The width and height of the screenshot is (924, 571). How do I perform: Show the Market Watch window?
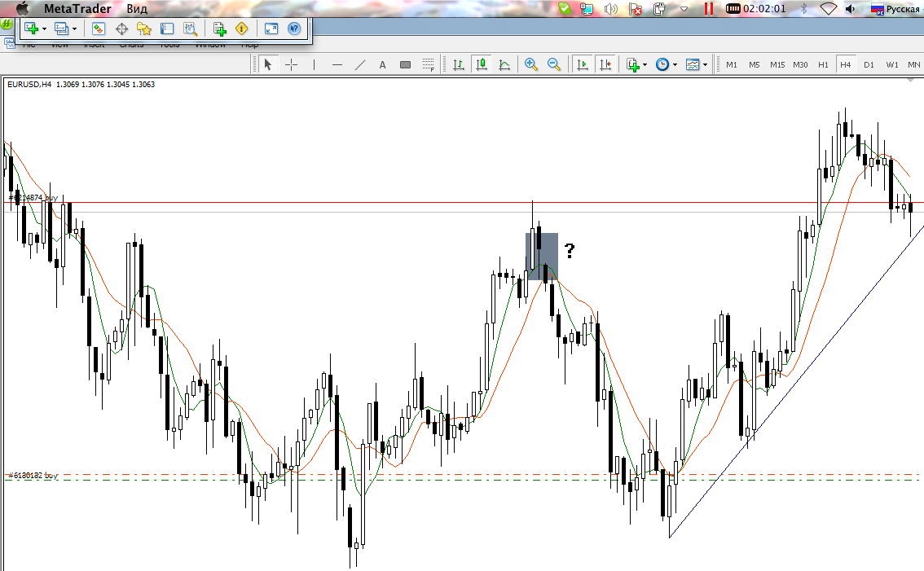[99, 29]
